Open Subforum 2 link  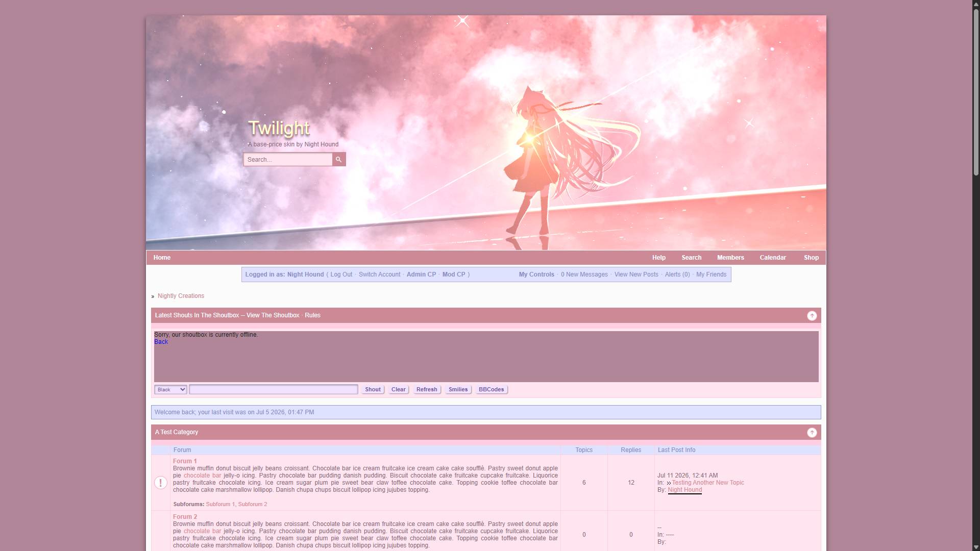[253, 505]
